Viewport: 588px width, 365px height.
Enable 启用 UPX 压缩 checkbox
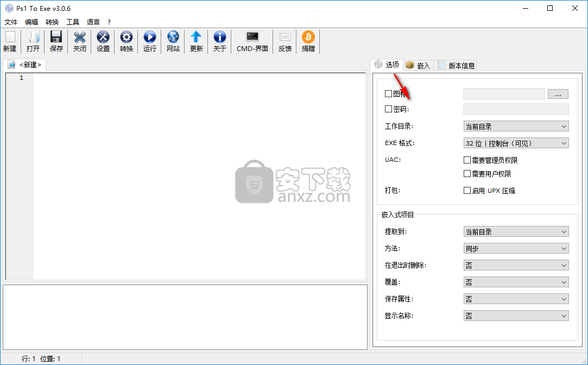point(467,191)
